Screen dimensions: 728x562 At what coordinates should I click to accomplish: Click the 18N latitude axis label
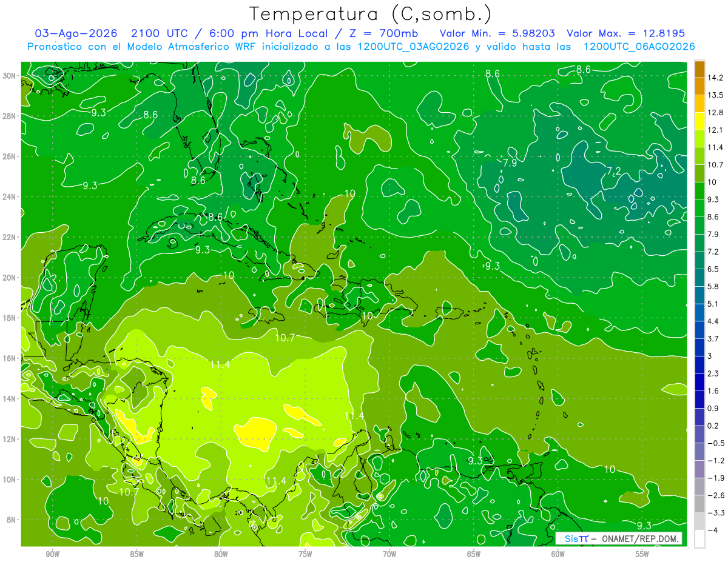[x=10, y=318]
